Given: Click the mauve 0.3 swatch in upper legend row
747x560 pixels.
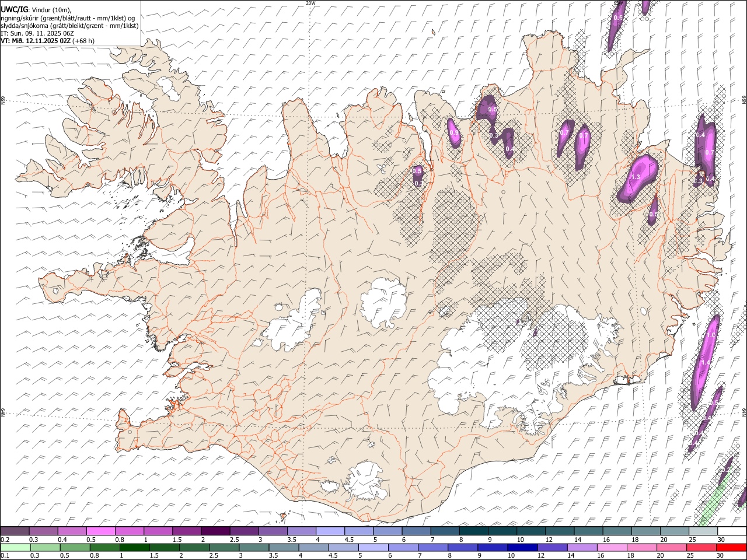Looking at the screenshot, I should (44, 531).
